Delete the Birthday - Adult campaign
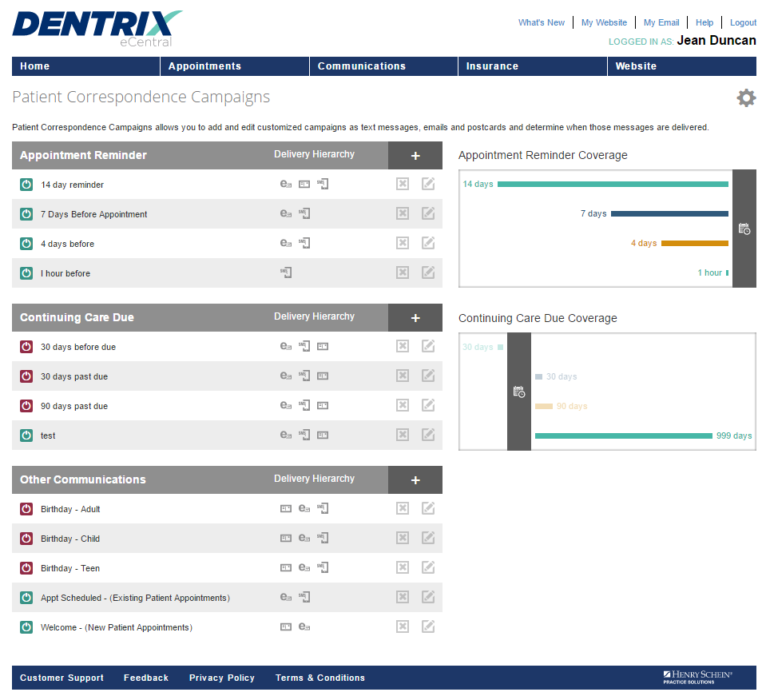 403,508
